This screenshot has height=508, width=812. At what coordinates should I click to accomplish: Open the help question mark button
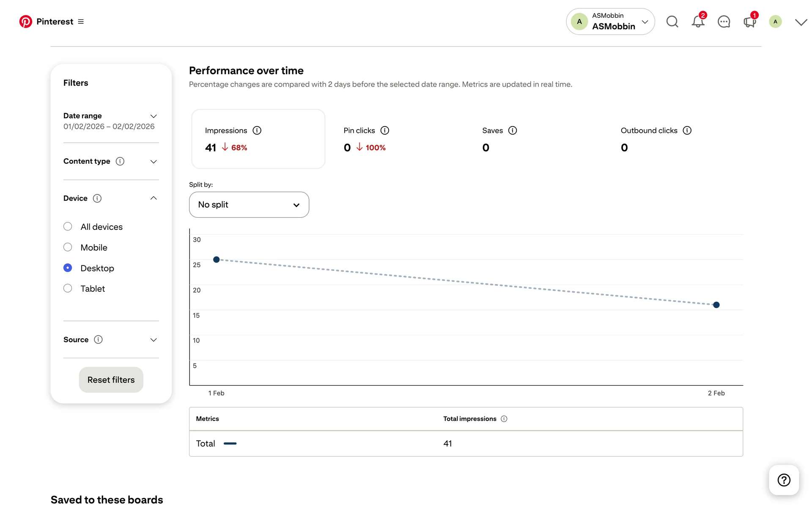tap(784, 480)
